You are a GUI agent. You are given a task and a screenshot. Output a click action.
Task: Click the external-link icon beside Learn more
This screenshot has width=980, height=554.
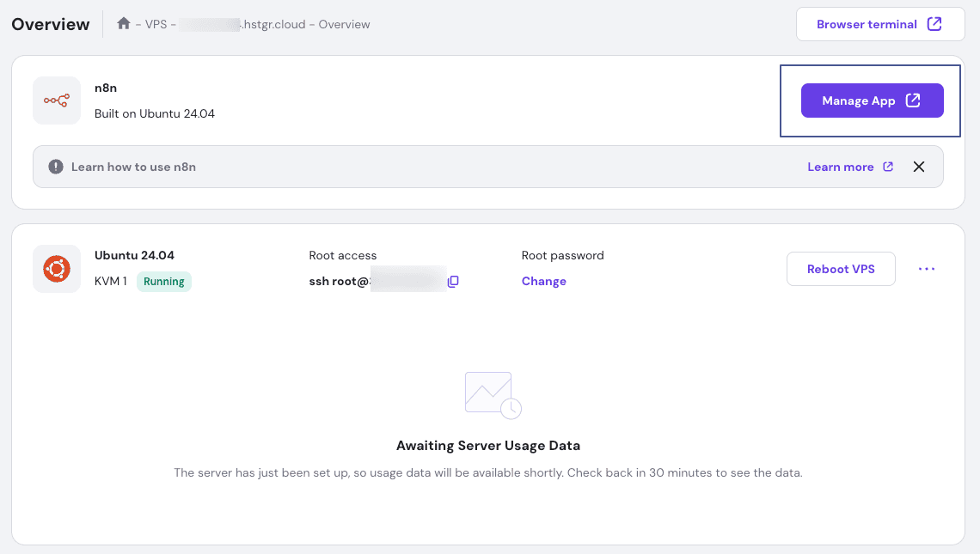[x=888, y=167]
